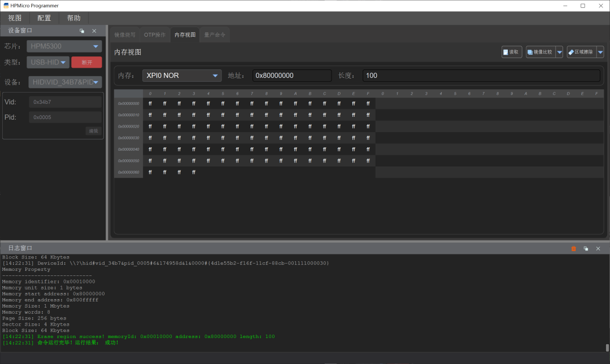Screen dimensions: 610x364
Task: Close the 设备窗口 device panel
Action: click(x=94, y=30)
